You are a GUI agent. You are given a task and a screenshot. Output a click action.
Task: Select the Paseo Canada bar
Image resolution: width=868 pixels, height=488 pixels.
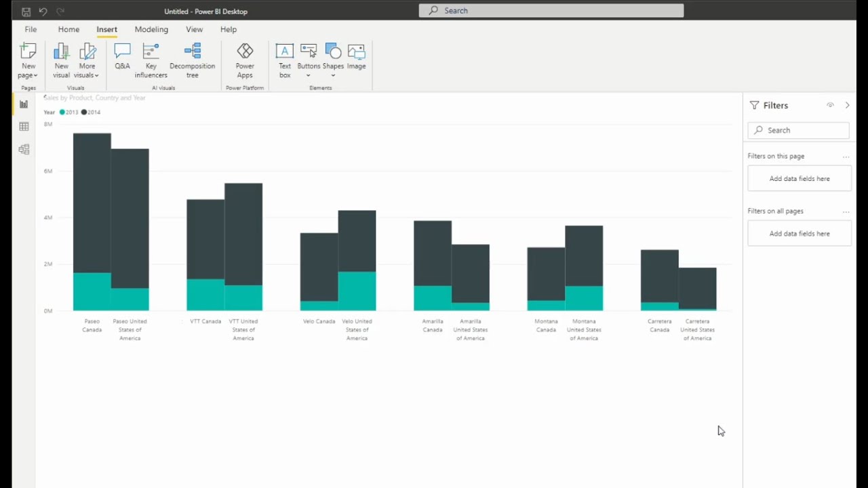(x=92, y=222)
